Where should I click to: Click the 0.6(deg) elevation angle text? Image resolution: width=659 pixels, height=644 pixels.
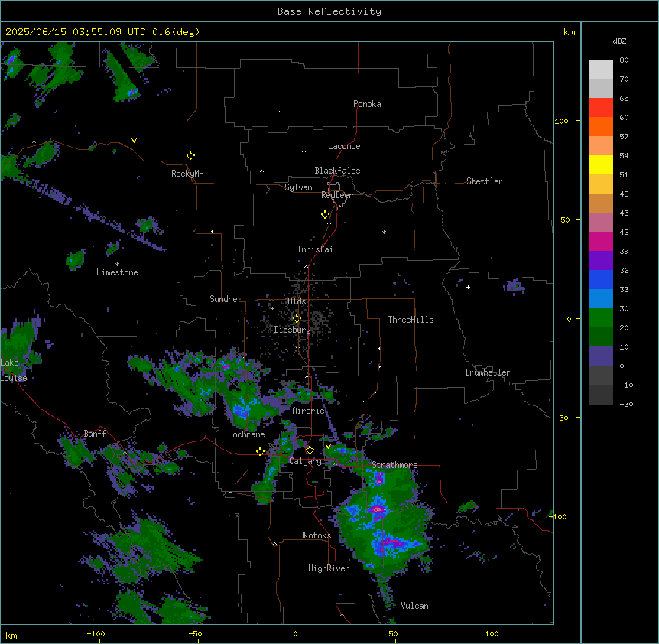176,32
